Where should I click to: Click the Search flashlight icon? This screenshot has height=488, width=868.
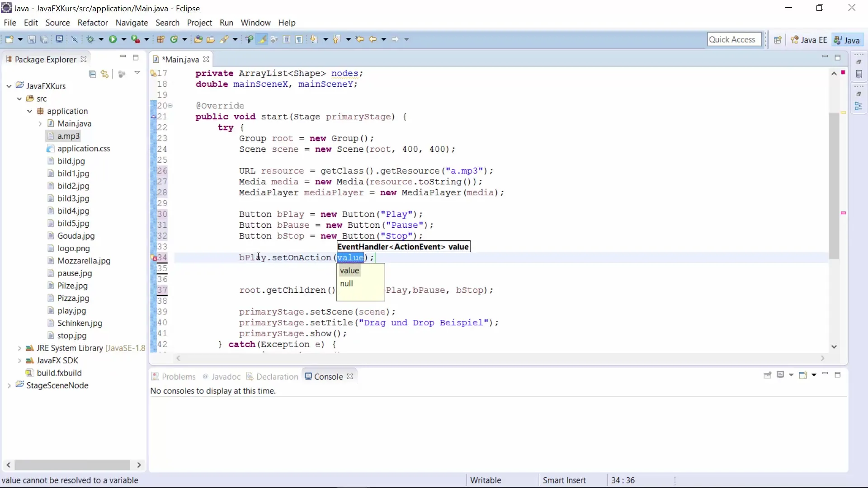coord(224,40)
